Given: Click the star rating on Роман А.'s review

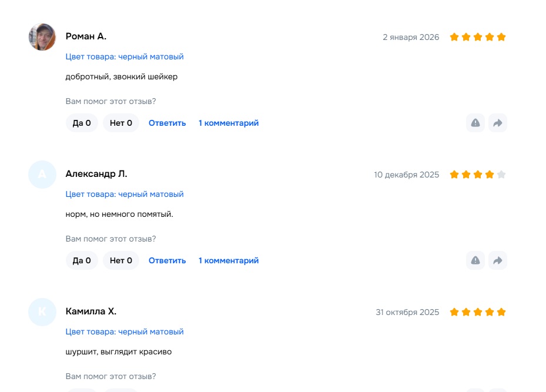Looking at the screenshot, I should tap(477, 37).
